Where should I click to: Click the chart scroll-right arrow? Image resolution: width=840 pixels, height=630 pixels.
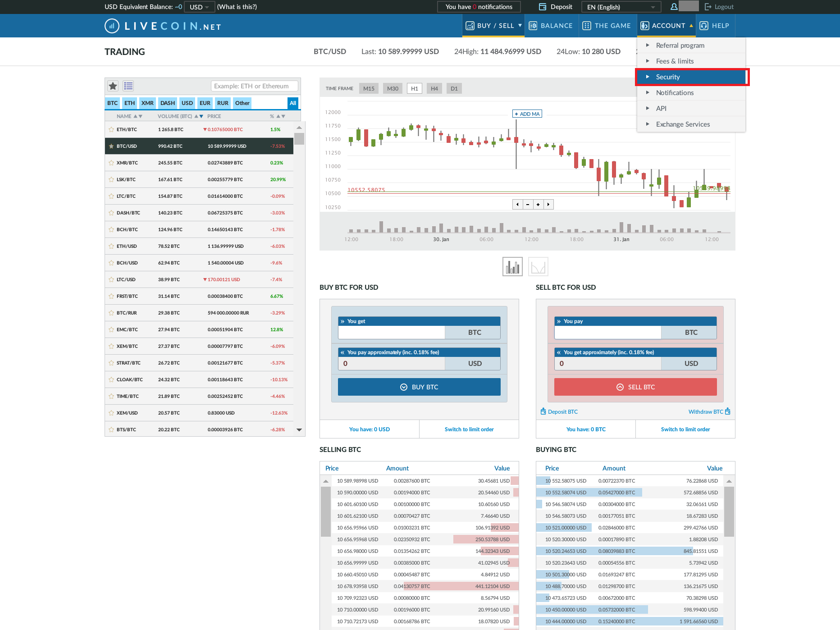pyautogui.click(x=548, y=205)
